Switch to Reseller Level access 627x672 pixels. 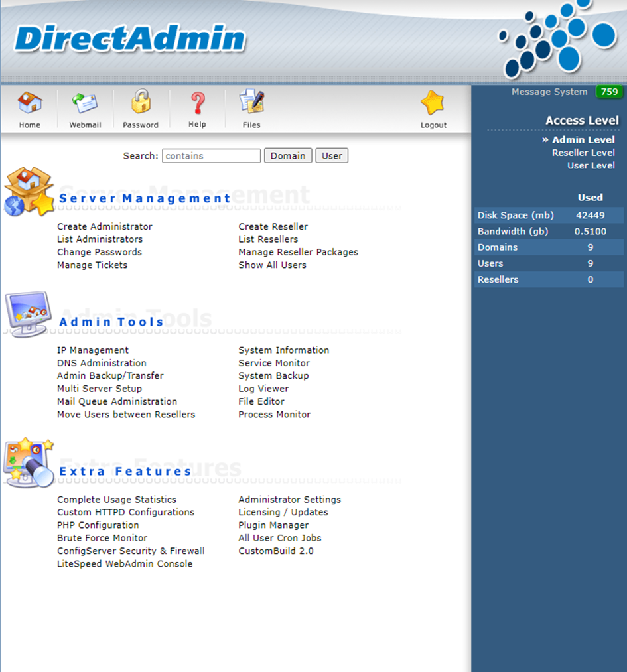pyautogui.click(x=583, y=153)
